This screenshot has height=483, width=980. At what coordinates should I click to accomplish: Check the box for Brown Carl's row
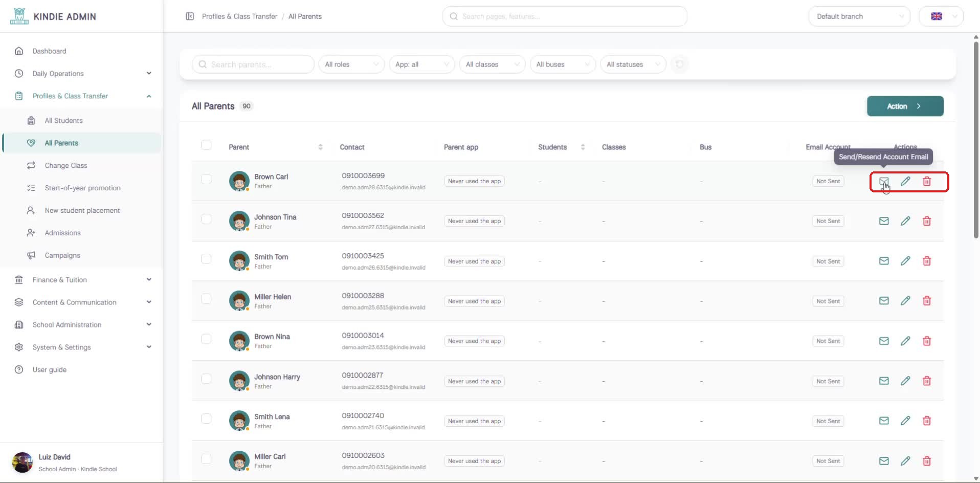pyautogui.click(x=206, y=179)
